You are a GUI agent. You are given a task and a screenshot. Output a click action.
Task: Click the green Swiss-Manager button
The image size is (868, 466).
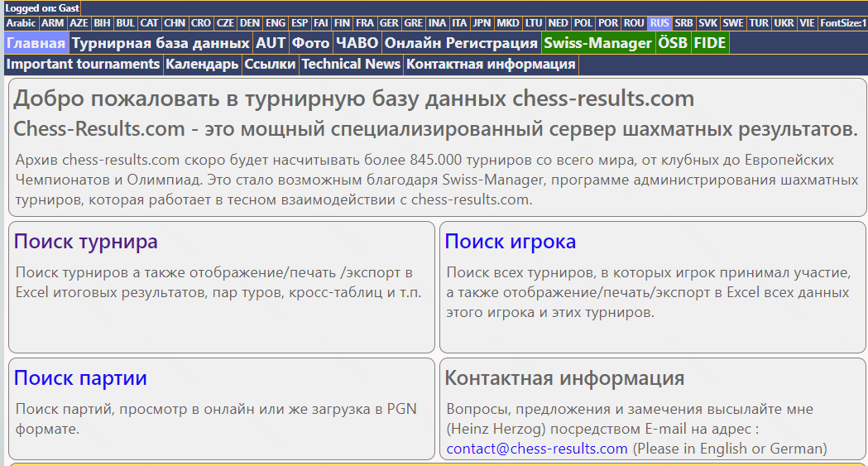(x=598, y=43)
